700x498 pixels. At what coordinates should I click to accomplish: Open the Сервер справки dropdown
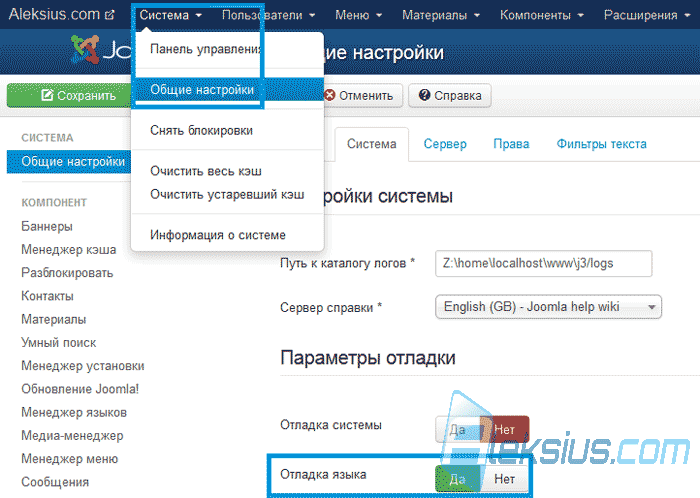click(548, 307)
